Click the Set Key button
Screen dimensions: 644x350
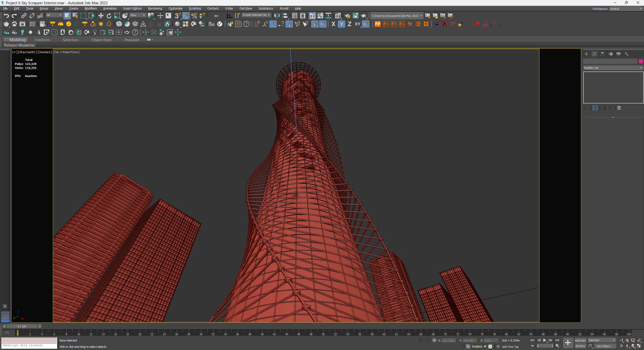point(580,346)
